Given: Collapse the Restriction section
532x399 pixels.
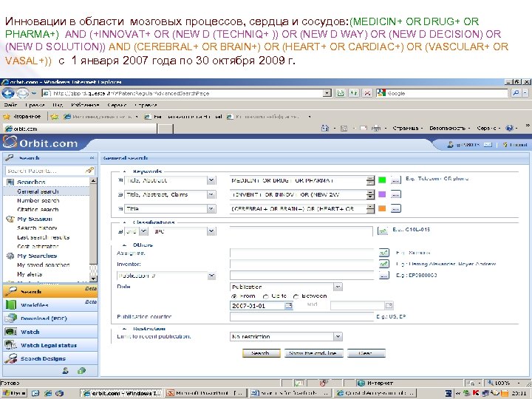Looking at the screenshot, I should [x=125, y=328].
